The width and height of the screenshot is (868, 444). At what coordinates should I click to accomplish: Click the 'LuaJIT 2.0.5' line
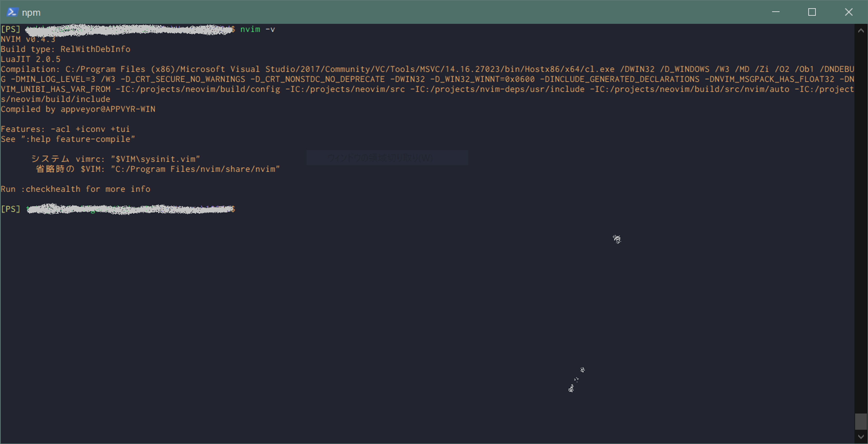click(31, 59)
